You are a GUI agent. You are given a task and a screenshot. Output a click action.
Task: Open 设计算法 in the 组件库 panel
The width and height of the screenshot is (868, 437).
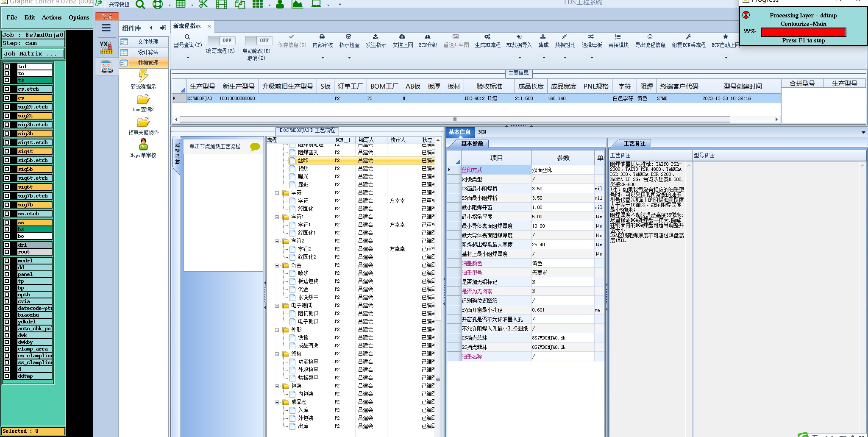click(143, 52)
